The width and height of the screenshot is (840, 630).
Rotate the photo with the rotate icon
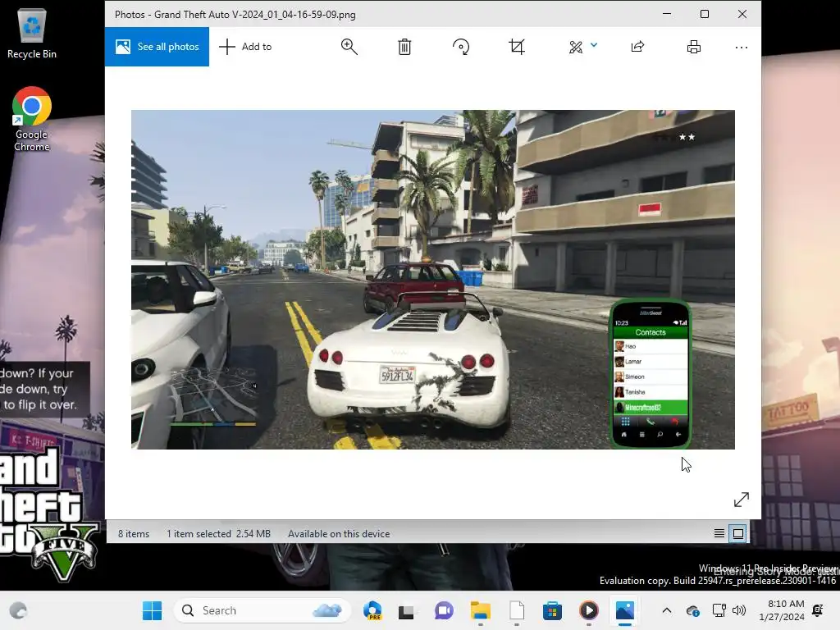coord(461,47)
